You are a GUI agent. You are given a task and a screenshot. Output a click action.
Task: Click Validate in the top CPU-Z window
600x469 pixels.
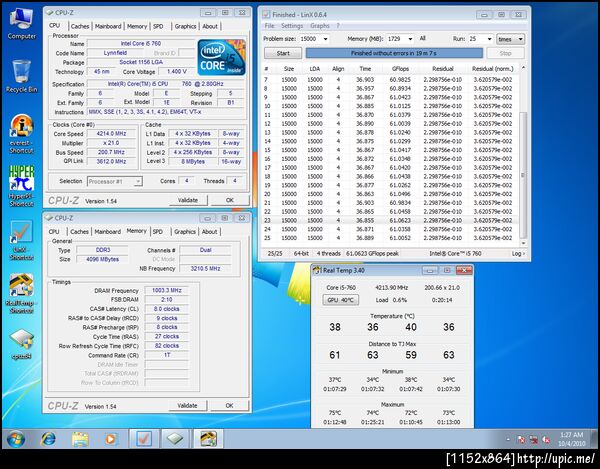click(188, 200)
